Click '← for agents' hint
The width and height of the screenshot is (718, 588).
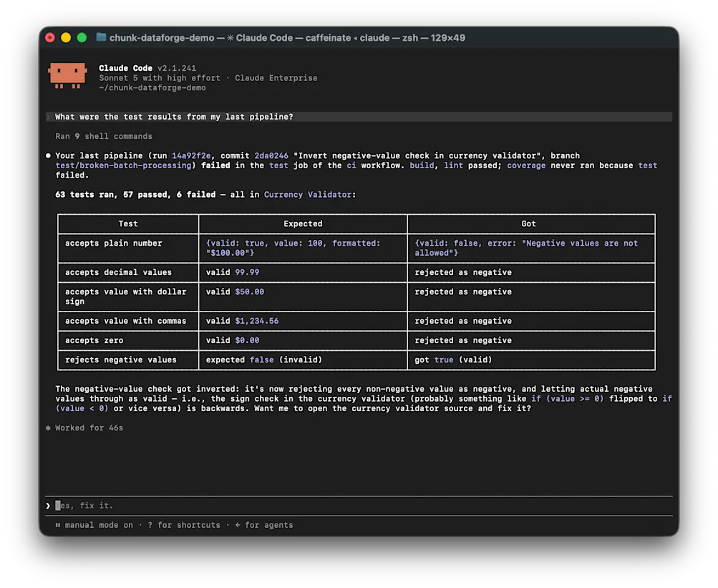(x=264, y=525)
